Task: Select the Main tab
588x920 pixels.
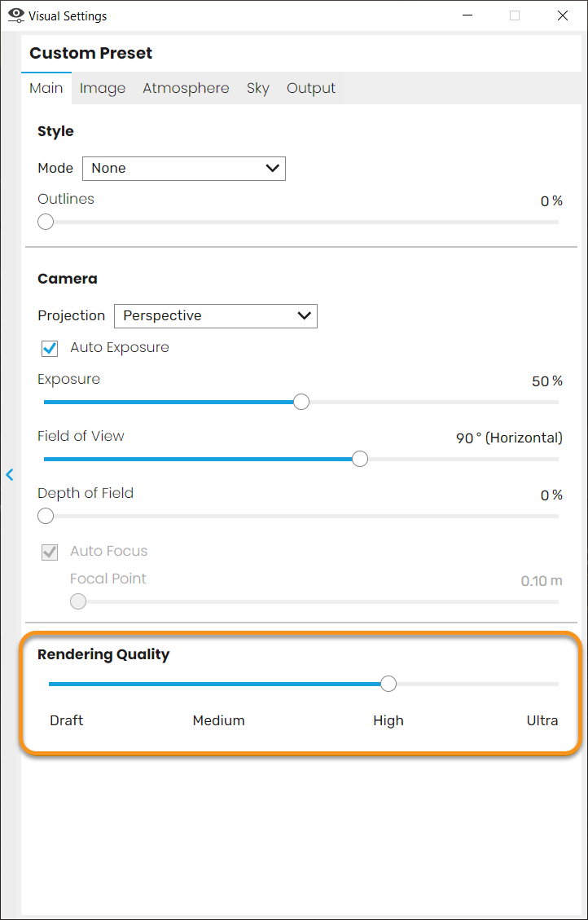Action: pos(46,88)
